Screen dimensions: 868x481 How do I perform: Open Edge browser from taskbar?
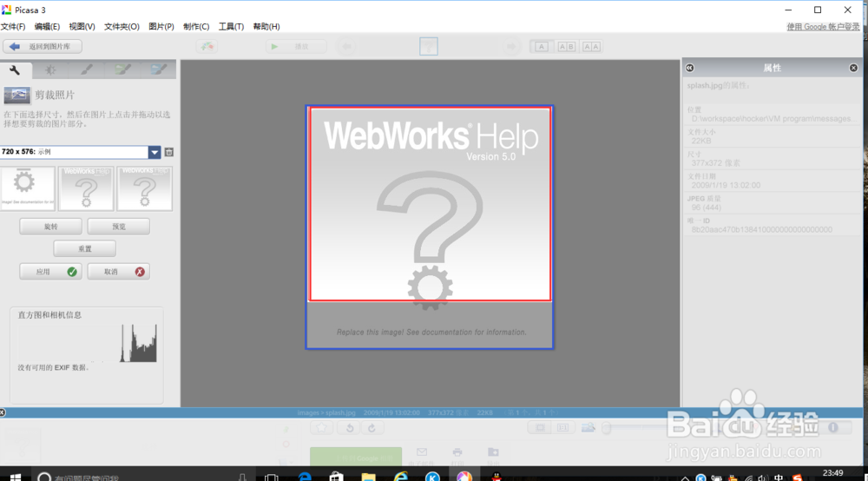click(305, 478)
